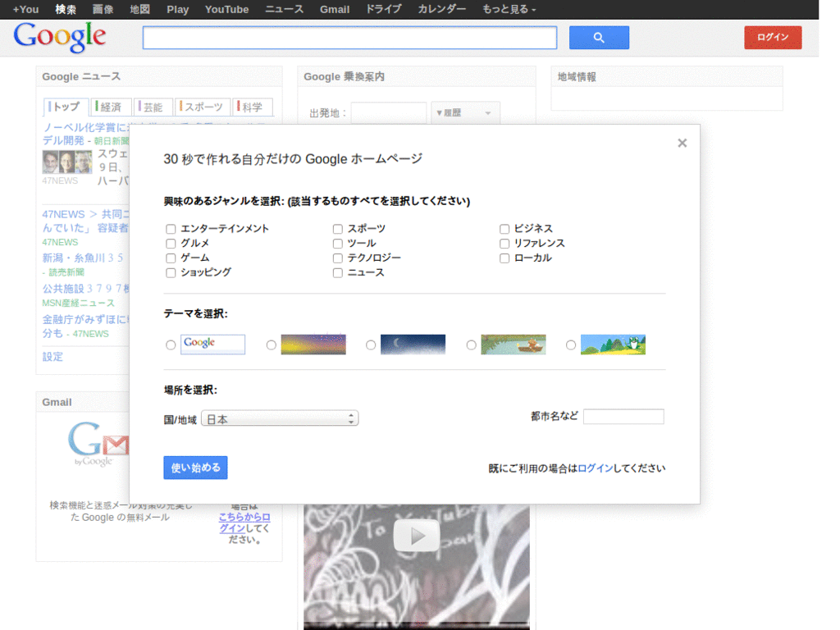
Task: Open ニュース in the top bar
Action: point(284,9)
